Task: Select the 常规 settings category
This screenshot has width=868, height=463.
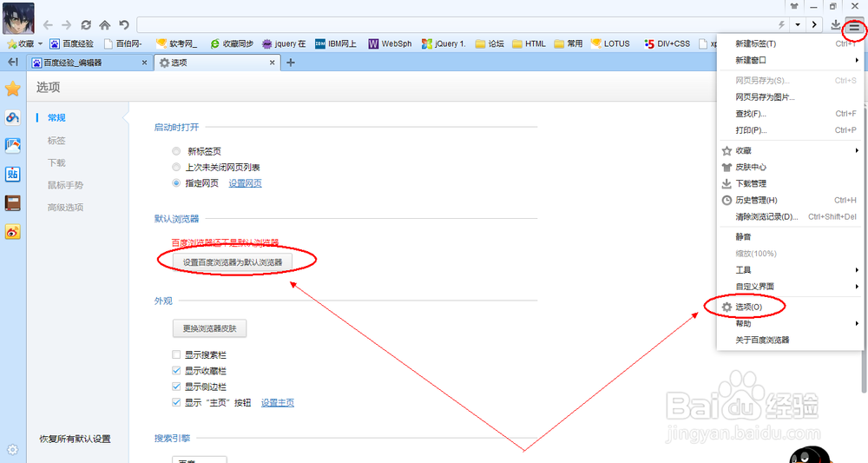Action: [x=56, y=118]
